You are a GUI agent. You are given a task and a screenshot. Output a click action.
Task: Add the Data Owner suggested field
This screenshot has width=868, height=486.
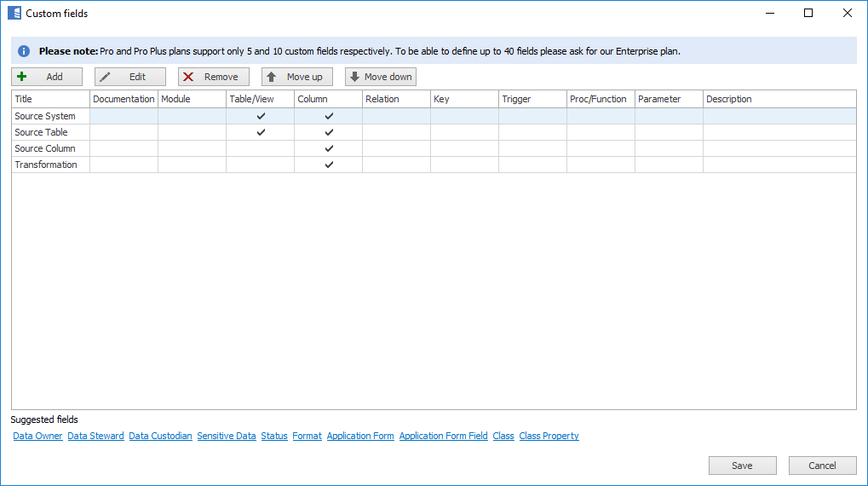tap(37, 436)
